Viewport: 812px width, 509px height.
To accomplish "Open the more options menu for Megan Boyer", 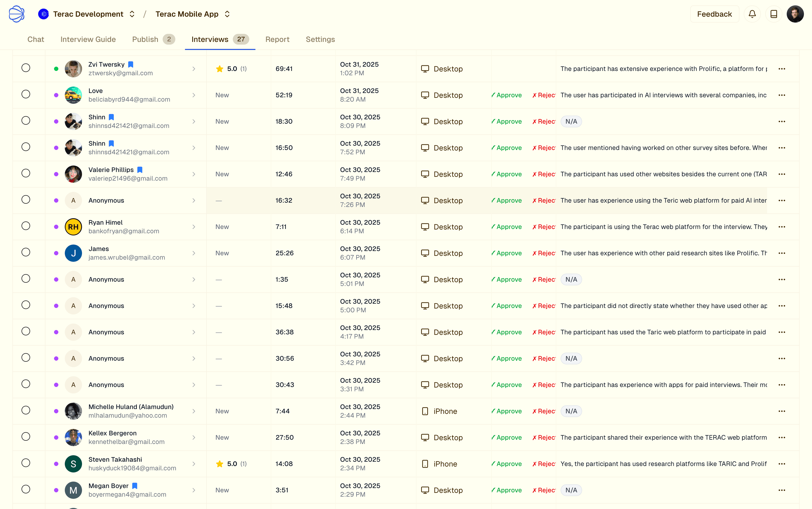I will (x=782, y=490).
